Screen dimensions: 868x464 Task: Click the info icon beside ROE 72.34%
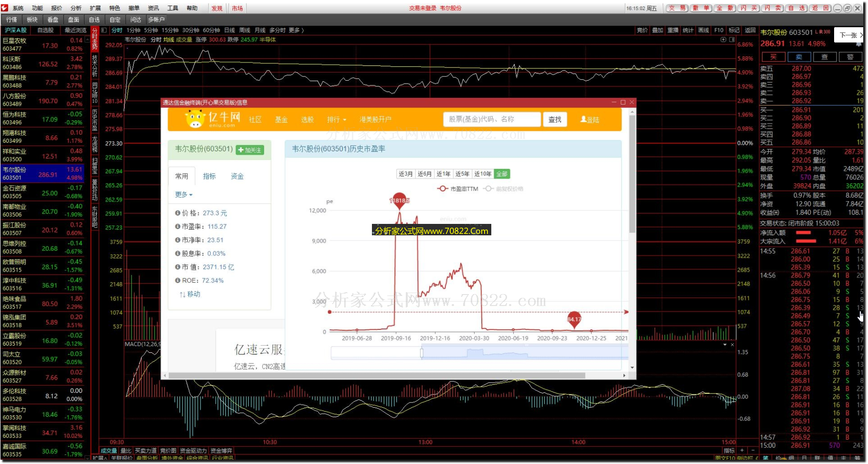178,281
